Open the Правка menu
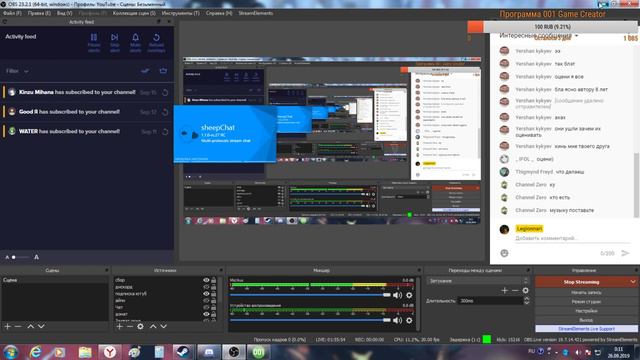 [x=39, y=13]
